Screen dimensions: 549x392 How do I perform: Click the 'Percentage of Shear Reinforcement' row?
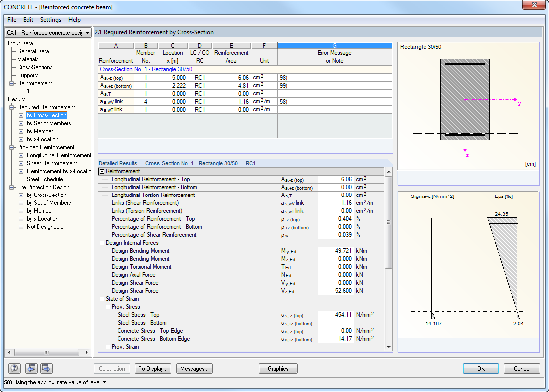(241, 235)
